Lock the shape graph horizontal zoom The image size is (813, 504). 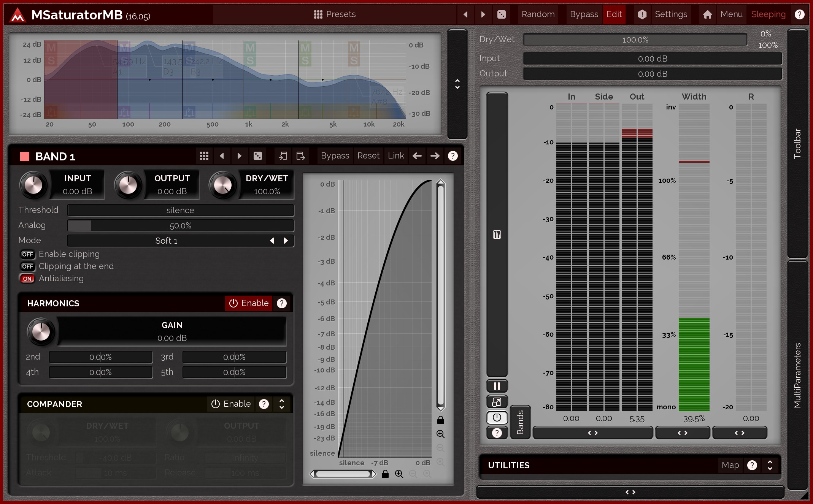pos(385,474)
